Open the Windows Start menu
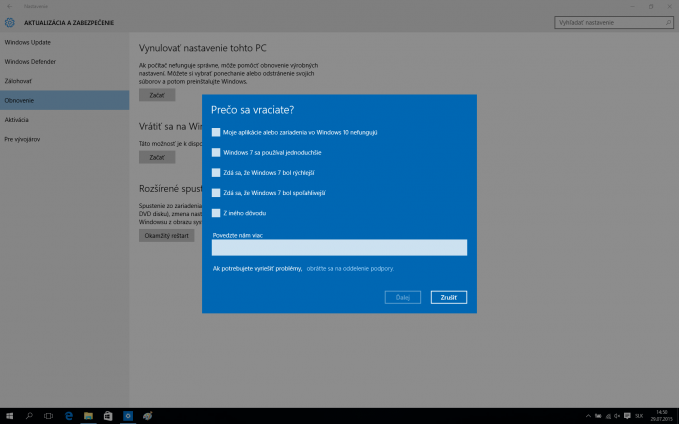This screenshot has height=424, width=679. pos(10,416)
